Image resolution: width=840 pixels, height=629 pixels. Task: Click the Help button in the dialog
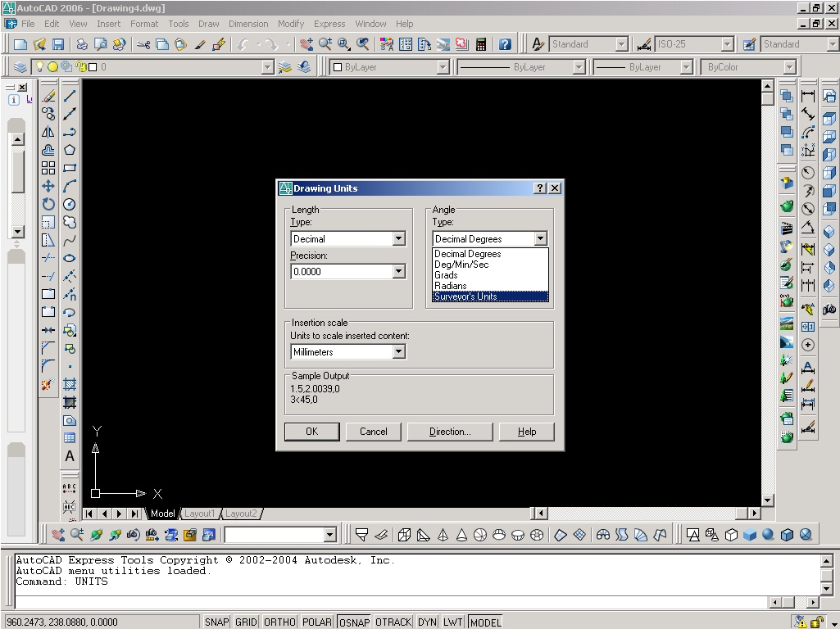click(527, 432)
